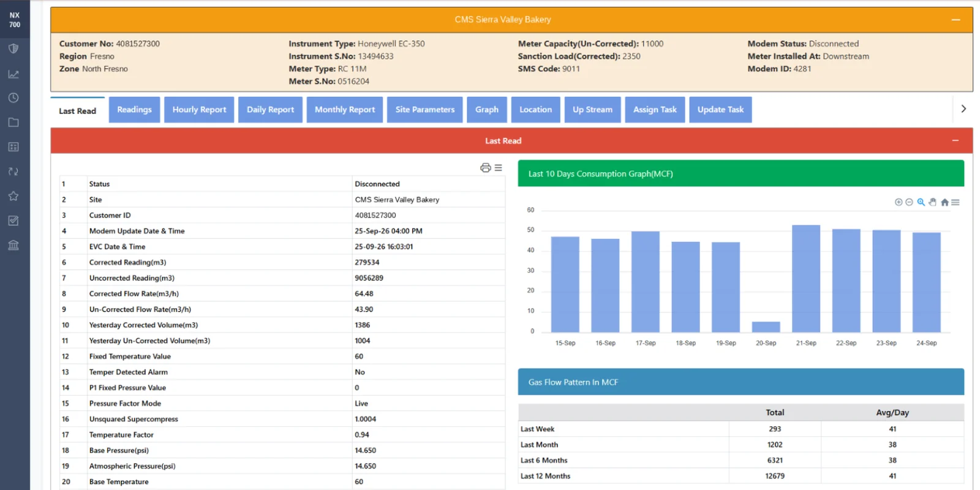Switch to Site Parameters tab
The width and height of the screenshot is (980, 490).
pyautogui.click(x=425, y=110)
